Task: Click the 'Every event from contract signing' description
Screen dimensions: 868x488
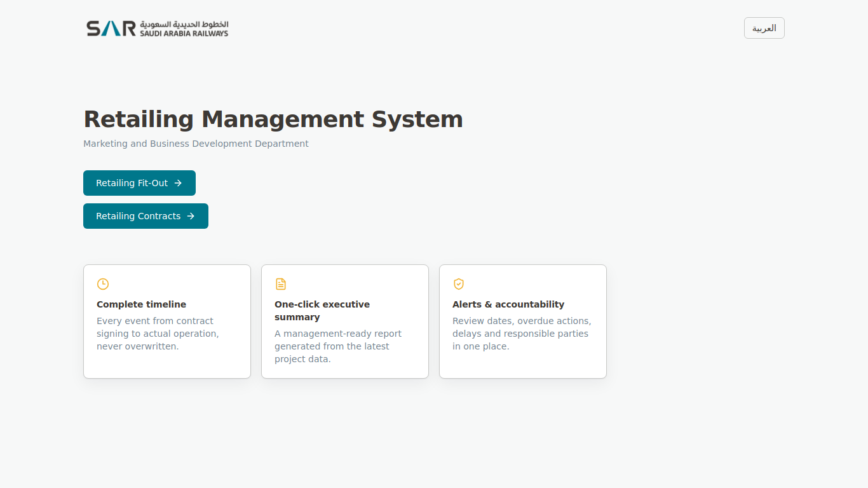Action: tap(158, 334)
